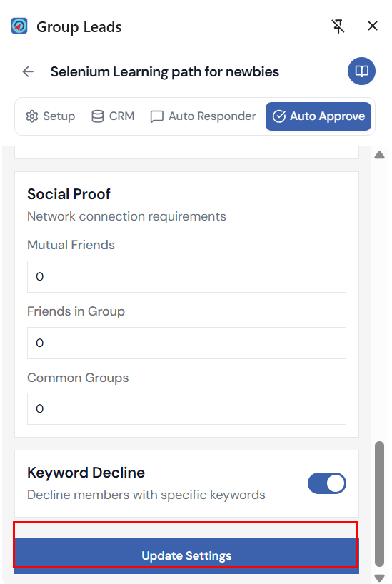Click the vertical scrollbar thumb
Viewport: 392px width, 584px height.
coord(379,504)
